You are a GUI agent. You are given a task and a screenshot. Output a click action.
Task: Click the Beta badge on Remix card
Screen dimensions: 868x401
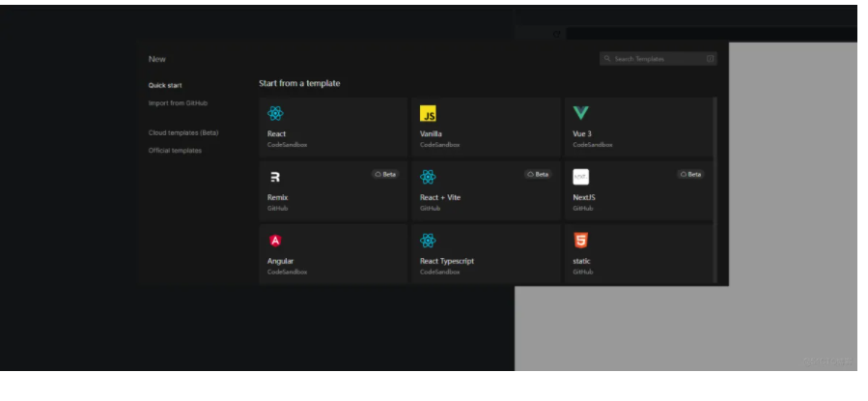tap(385, 175)
